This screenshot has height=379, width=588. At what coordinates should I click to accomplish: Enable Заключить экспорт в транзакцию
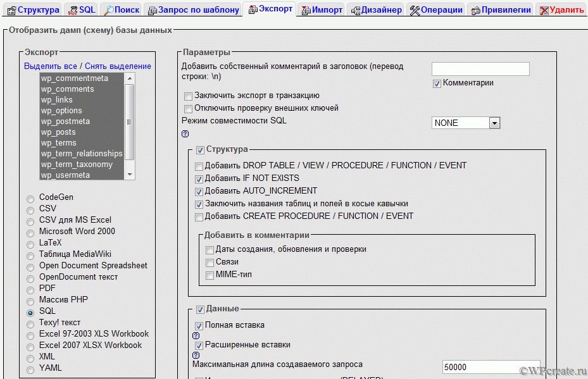(x=188, y=97)
